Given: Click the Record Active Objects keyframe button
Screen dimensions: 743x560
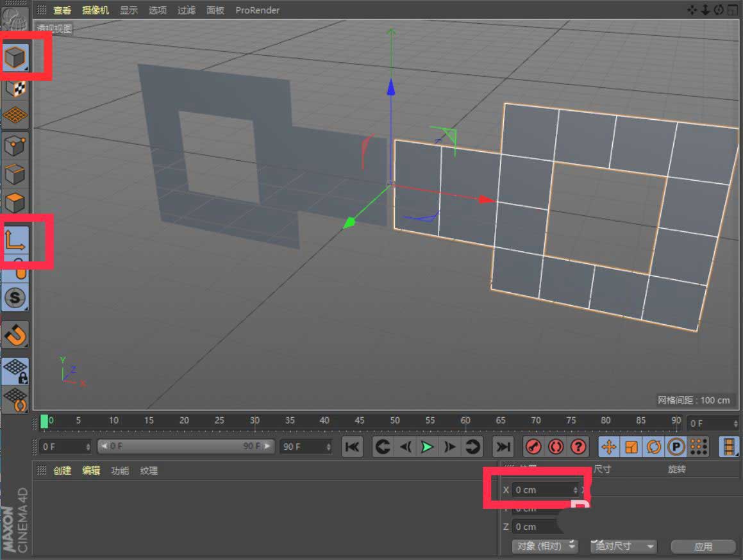Looking at the screenshot, I should 533,447.
